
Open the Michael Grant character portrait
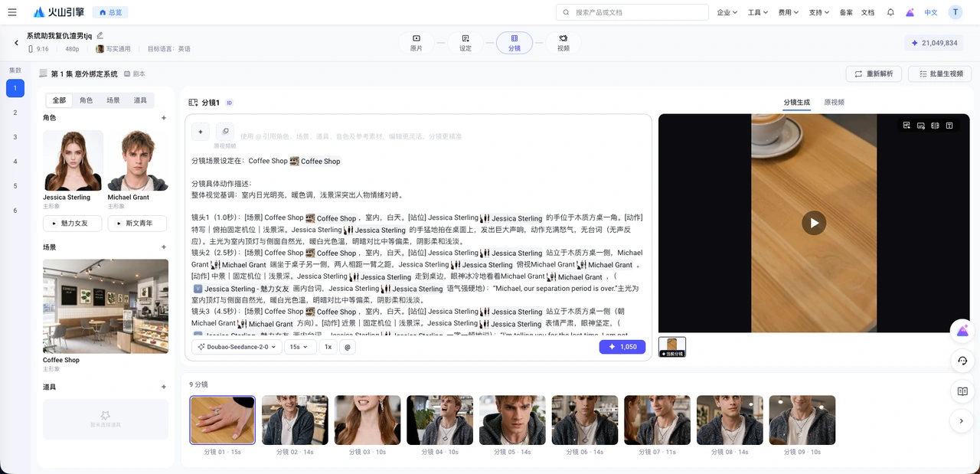click(138, 160)
